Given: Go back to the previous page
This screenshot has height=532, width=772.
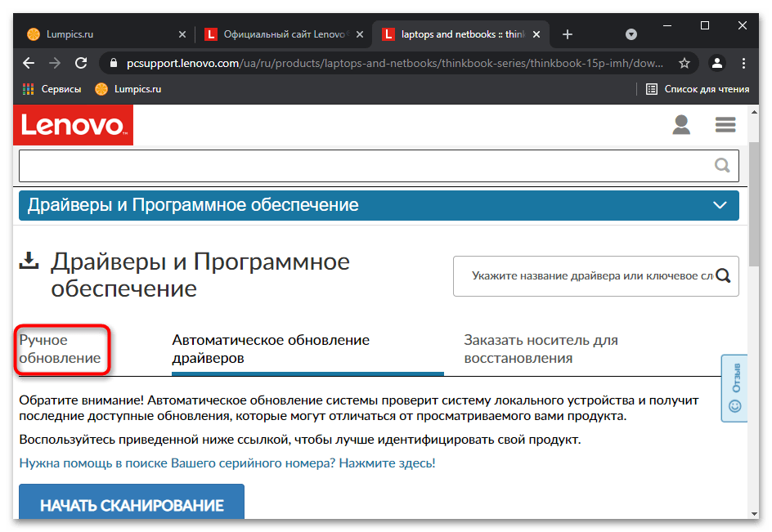Looking at the screenshot, I should click(x=29, y=63).
